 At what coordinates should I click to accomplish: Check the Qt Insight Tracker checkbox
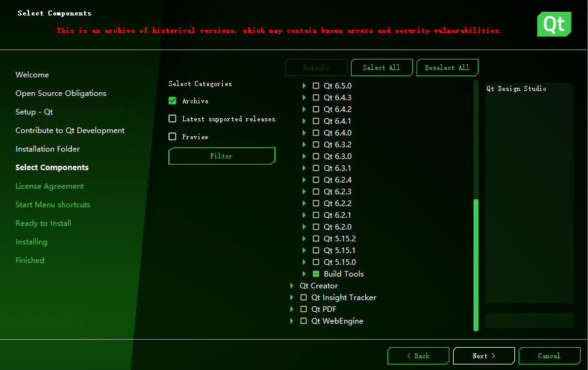(304, 297)
